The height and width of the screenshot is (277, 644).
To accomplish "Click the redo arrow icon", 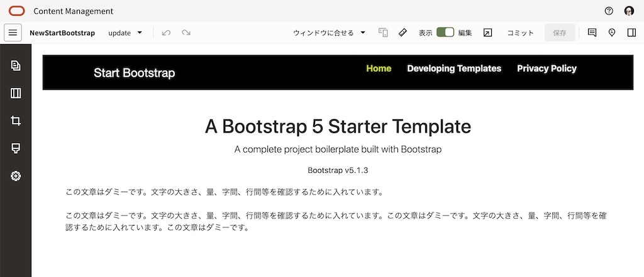I will point(186,33).
